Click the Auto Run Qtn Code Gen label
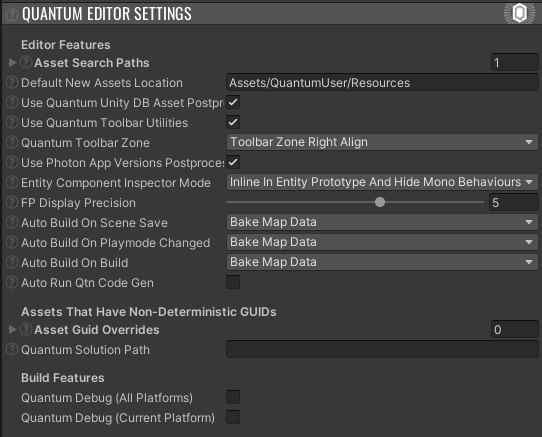The height and width of the screenshot is (437, 542). coord(87,283)
